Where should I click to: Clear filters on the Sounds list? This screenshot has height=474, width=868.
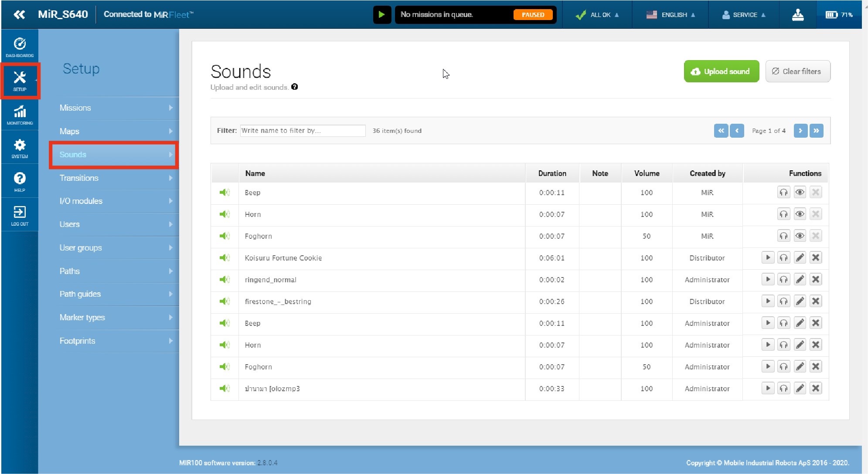click(797, 71)
